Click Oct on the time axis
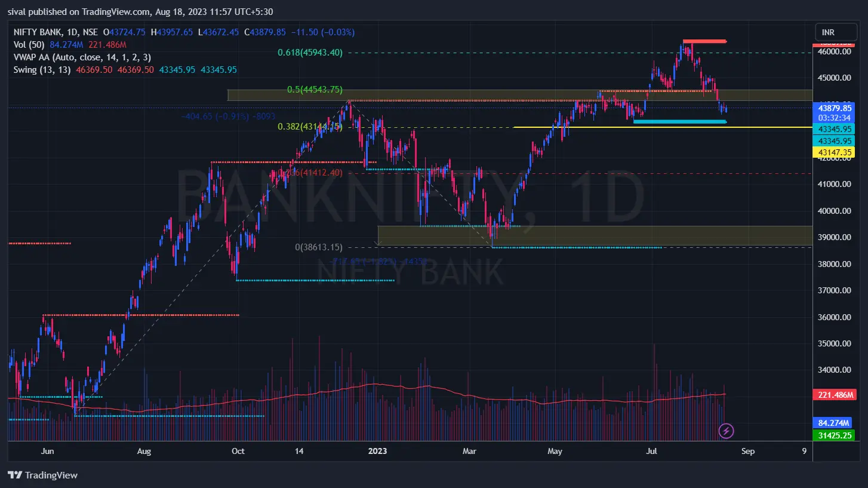Screen dimensions: 868x488 click(238, 452)
